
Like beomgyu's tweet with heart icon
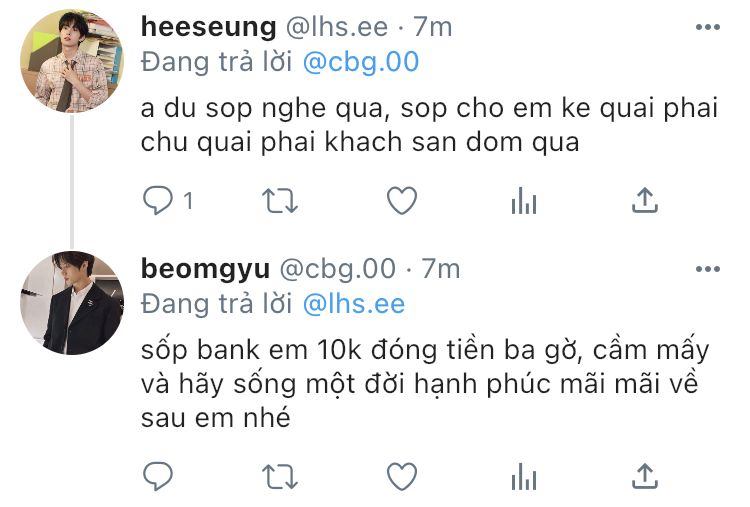click(402, 476)
